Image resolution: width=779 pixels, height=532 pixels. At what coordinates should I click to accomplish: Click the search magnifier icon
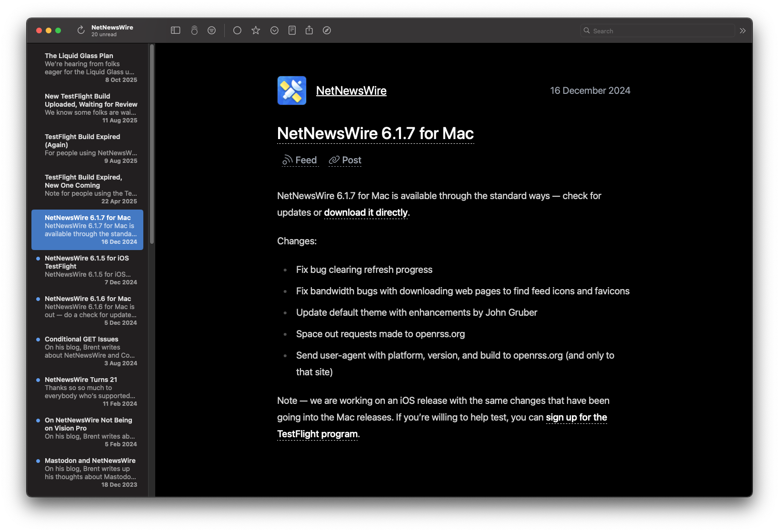click(x=587, y=31)
